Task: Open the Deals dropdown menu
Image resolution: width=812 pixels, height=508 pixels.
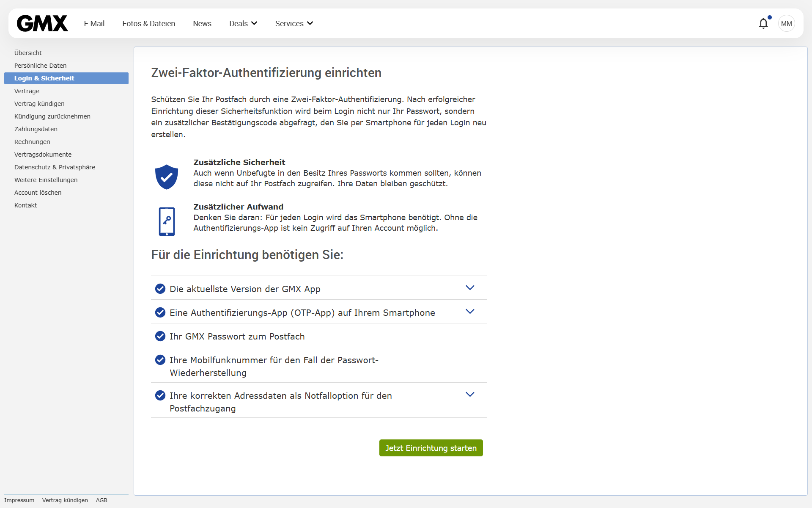Action: coord(243,23)
